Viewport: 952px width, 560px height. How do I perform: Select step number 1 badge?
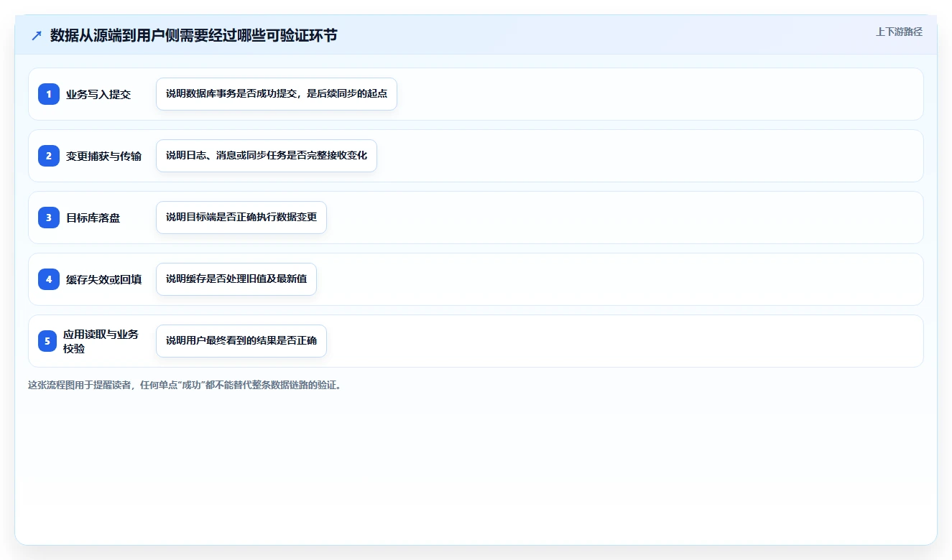(x=49, y=94)
